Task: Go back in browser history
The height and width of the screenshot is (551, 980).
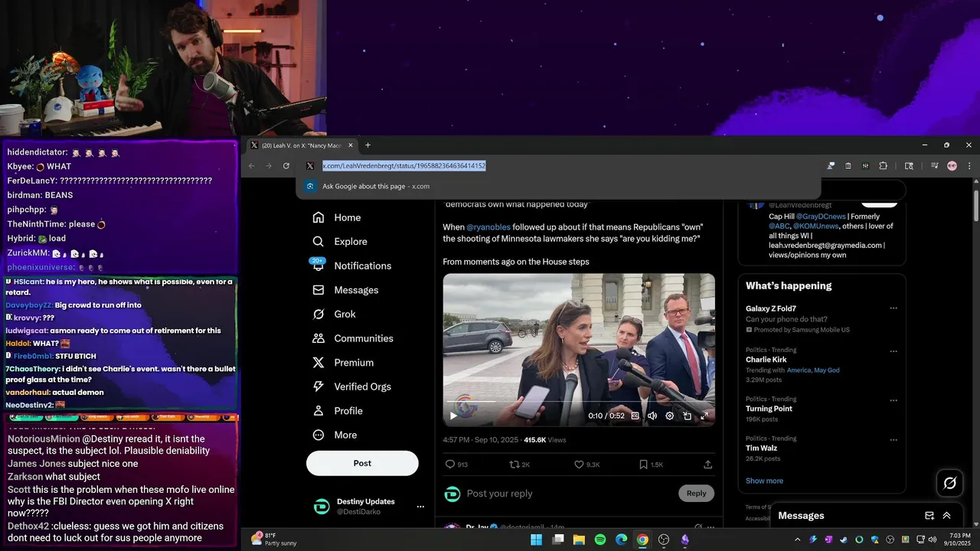Action: coord(252,166)
